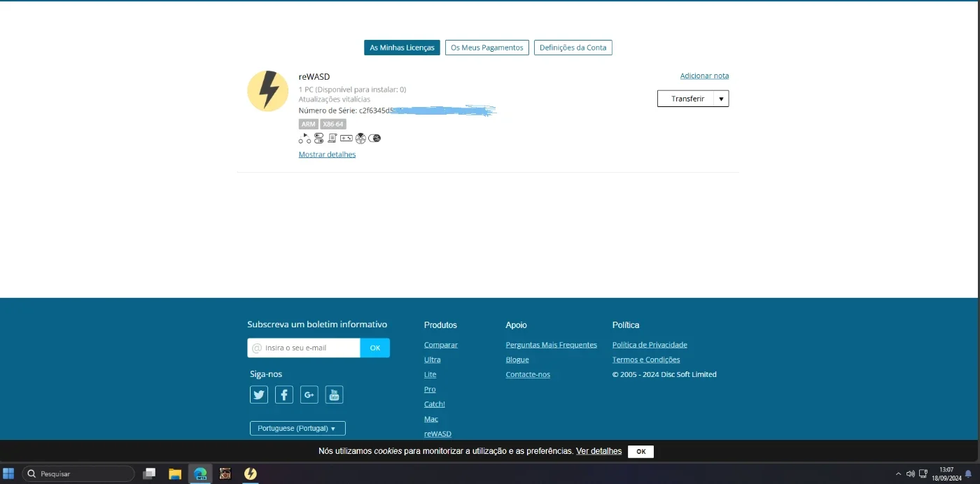Open the Twitter social link
The width and height of the screenshot is (980, 484).
[259, 394]
